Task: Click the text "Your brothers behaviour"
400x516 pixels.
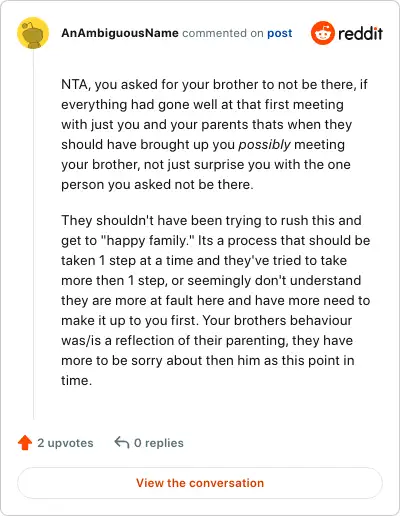Action: tap(277, 320)
